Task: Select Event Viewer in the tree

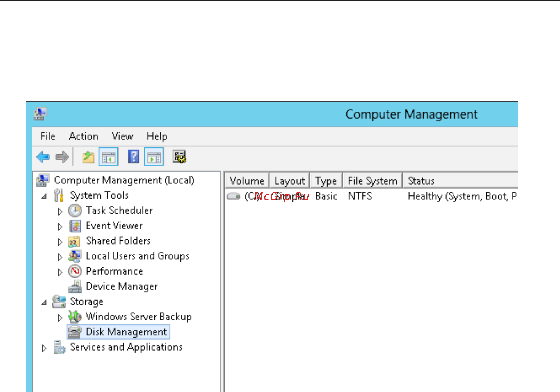Action: (114, 225)
